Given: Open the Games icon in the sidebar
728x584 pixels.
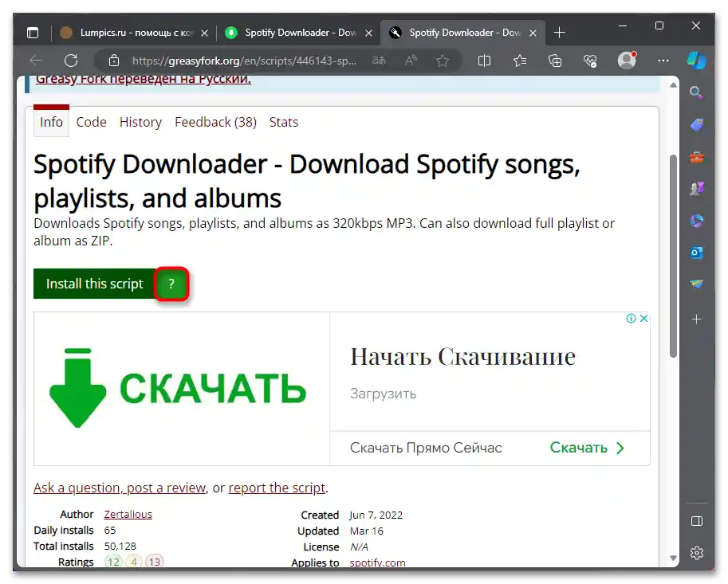Looking at the screenshot, I should pyautogui.click(x=696, y=188).
